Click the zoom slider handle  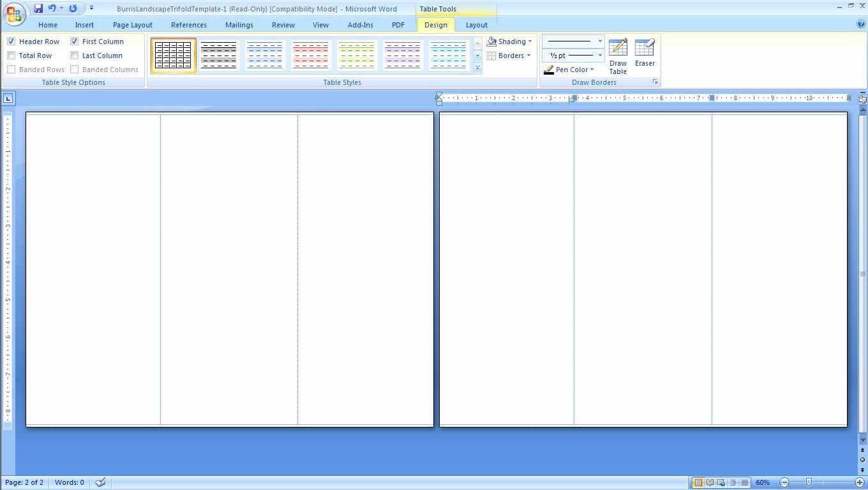pyautogui.click(x=809, y=482)
